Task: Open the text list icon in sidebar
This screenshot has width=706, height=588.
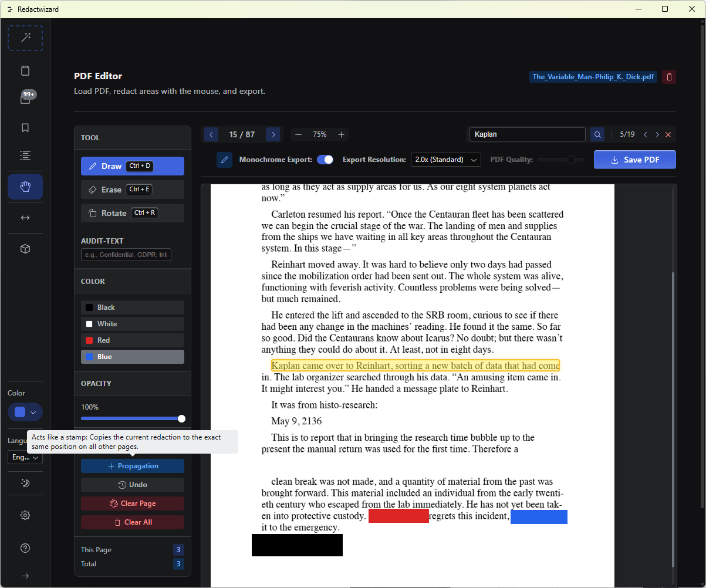Action: [x=25, y=156]
